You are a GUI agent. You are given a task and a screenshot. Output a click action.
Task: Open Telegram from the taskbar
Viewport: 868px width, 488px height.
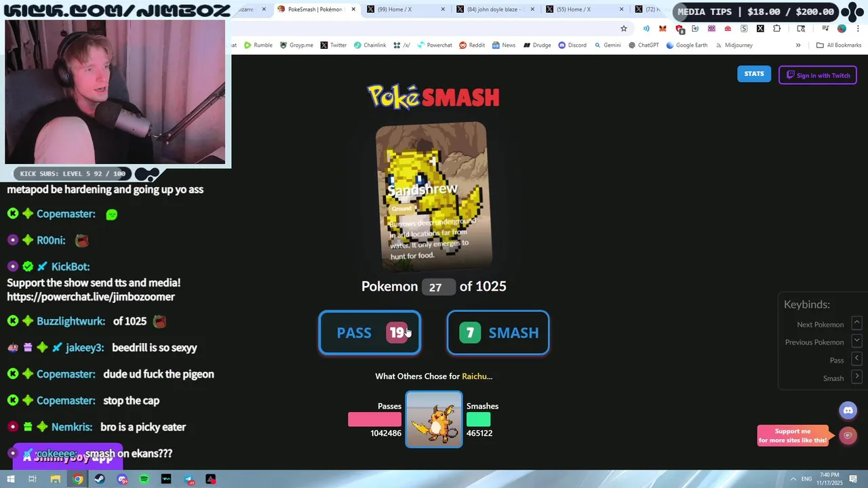[x=189, y=479]
